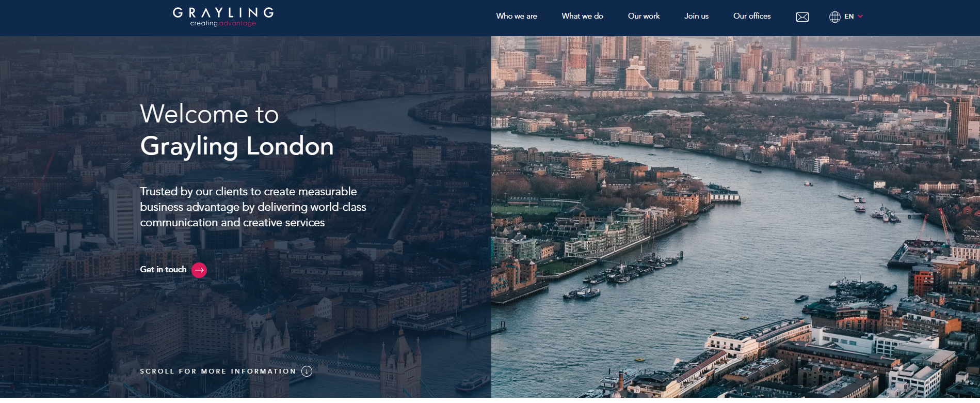Click the Grayling London heading
The width and height of the screenshot is (980, 403).
[x=237, y=147]
